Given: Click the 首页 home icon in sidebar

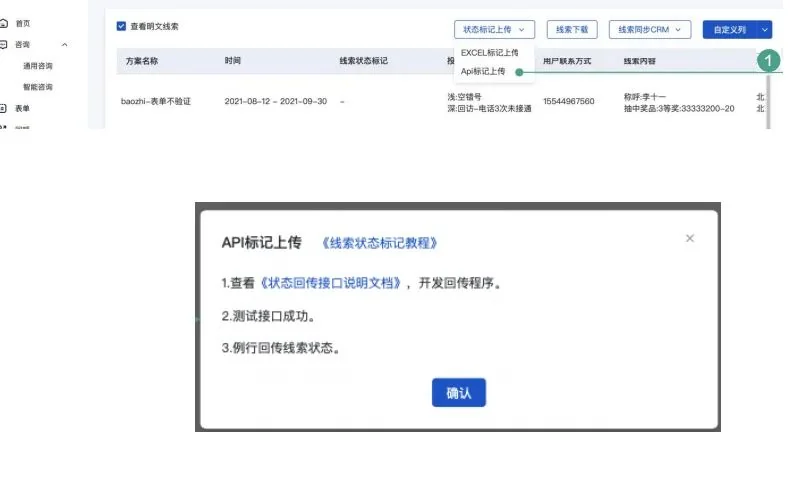Looking at the screenshot, I should [x=4, y=23].
